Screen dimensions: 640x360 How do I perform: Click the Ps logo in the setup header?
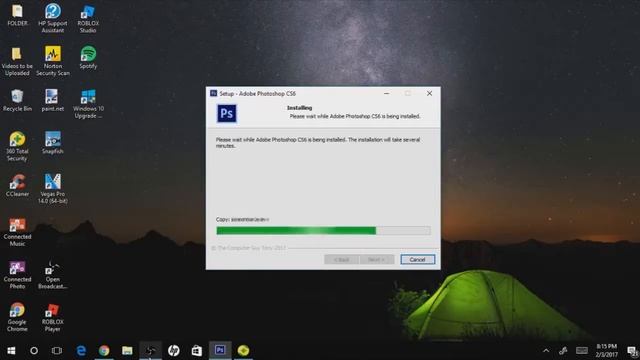227,113
